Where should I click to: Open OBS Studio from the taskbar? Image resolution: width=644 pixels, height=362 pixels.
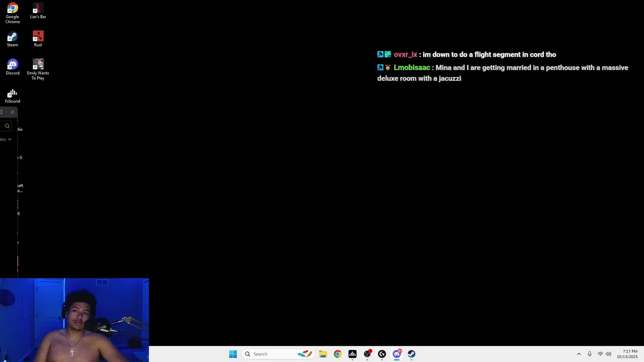(367, 354)
